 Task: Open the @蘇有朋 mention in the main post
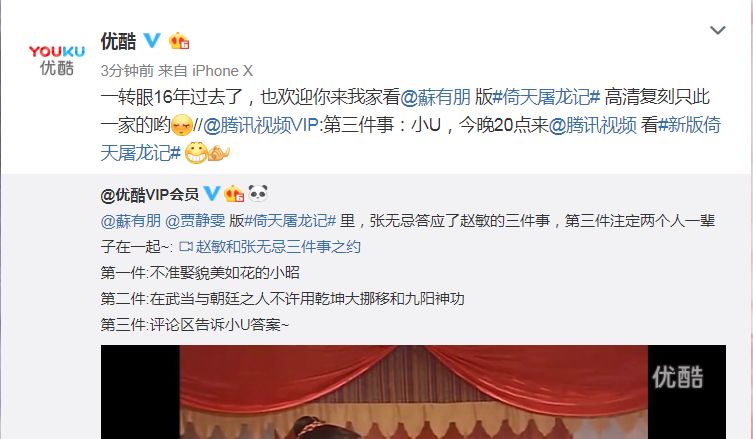pyautogui.click(x=435, y=98)
